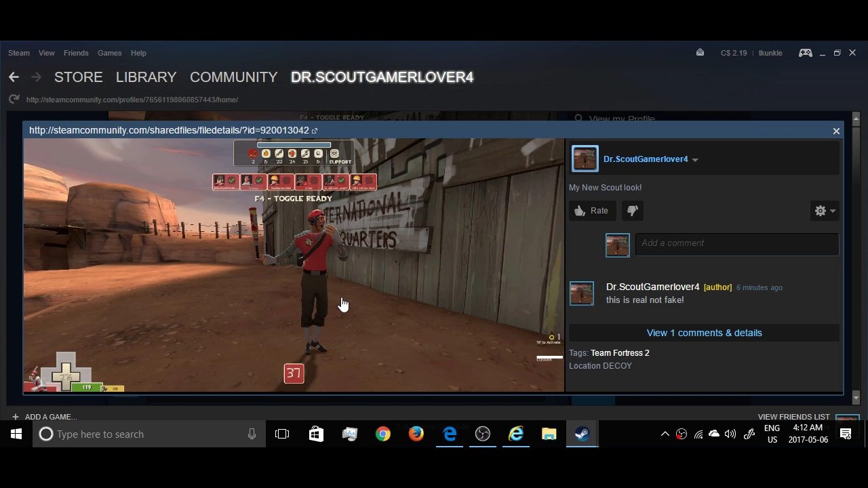The width and height of the screenshot is (868, 488).
Task: Open the gear settings dropdown
Action: tap(825, 211)
